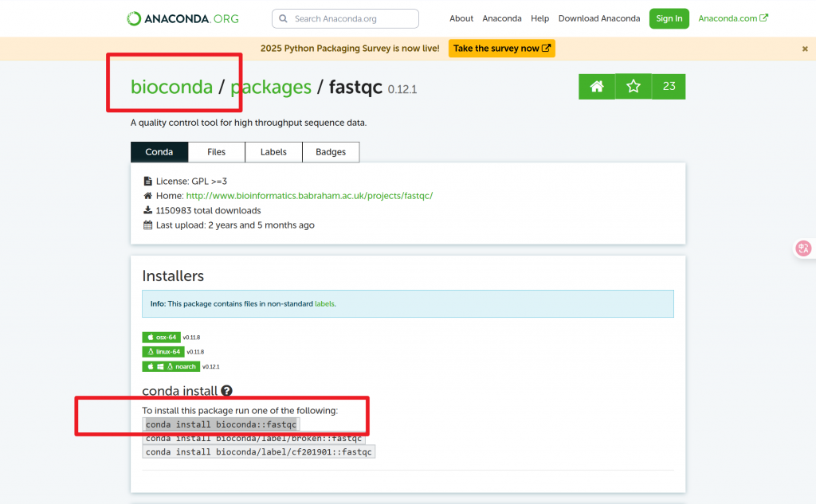Switch to the Labels tab

click(274, 152)
